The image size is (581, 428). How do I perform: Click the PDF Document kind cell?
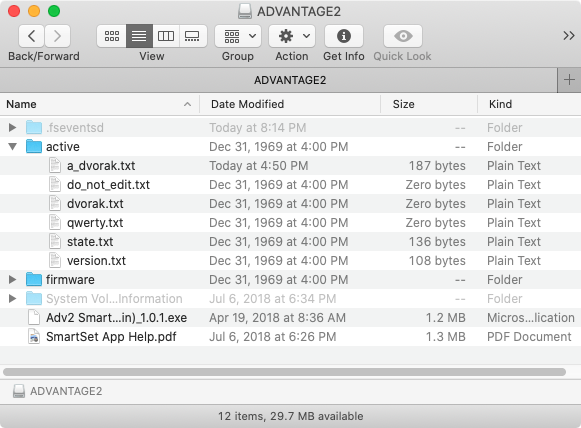coord(529,336)
